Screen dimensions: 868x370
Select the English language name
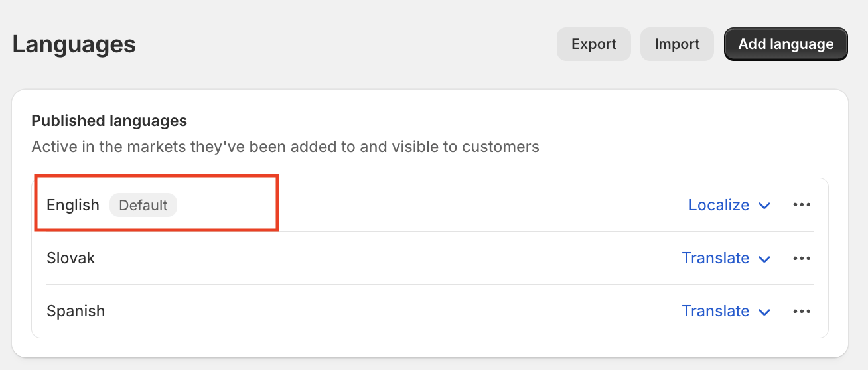pos(73,205)
